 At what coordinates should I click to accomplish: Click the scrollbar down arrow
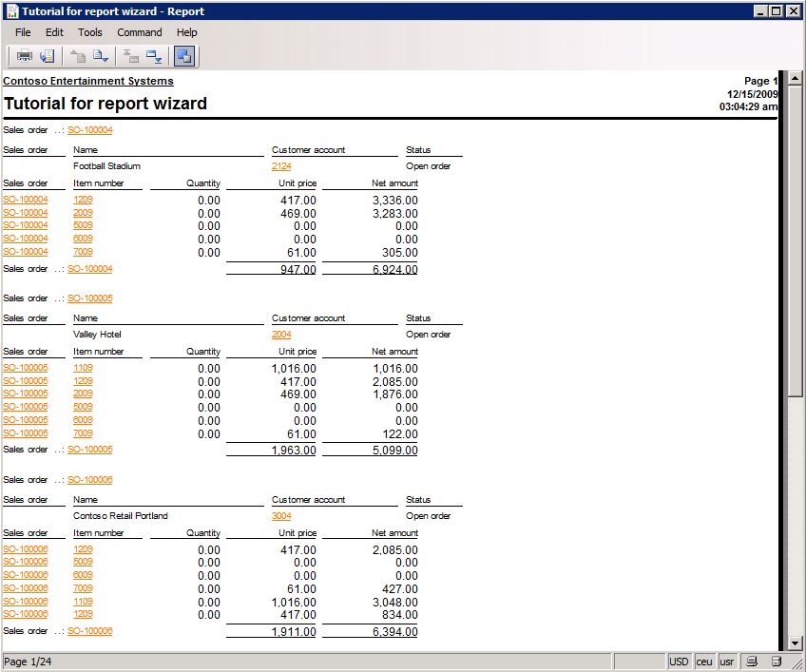(x=796, y=643)
